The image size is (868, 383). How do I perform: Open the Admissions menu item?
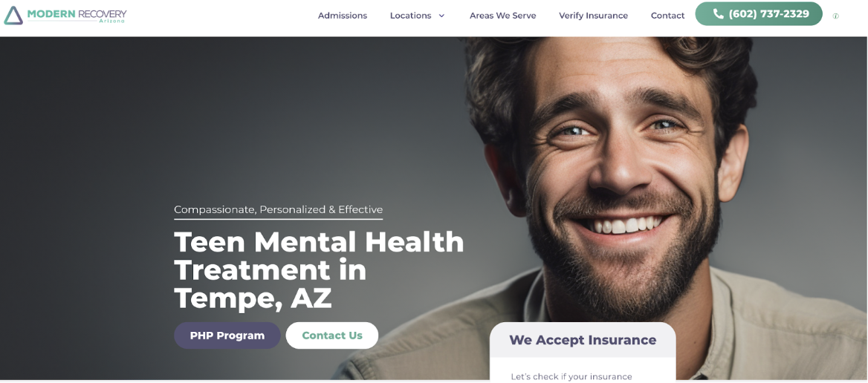(342, 16)
